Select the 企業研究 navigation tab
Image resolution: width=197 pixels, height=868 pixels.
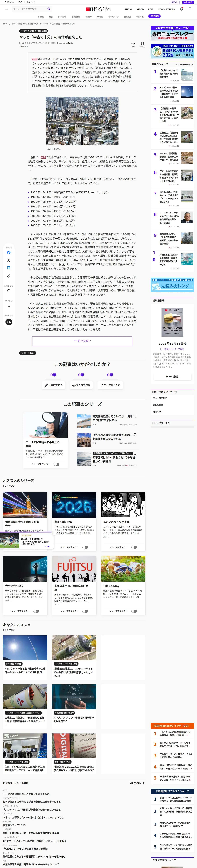(x=127, y=17)
